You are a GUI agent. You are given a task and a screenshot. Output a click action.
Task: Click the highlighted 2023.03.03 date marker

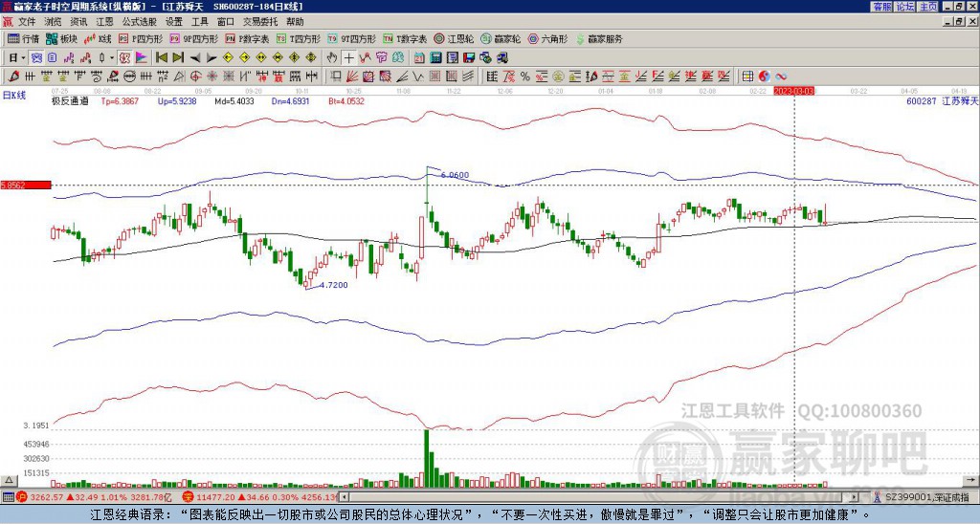(794, 91)
